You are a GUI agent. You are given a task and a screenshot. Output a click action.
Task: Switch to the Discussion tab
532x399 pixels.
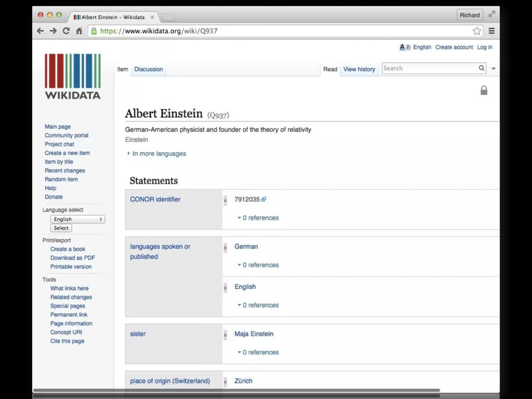tap(148, 69)
